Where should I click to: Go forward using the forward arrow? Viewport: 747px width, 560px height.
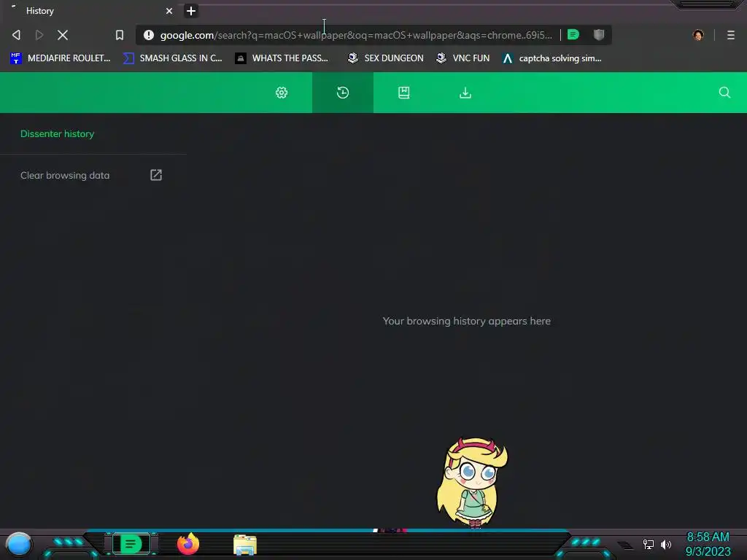(x=39, y=35)
